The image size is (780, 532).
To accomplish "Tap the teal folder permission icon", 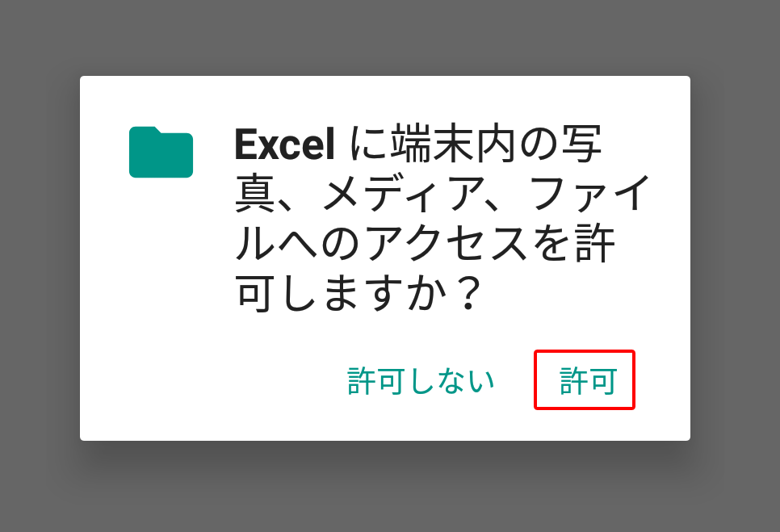I will (161, 152).
